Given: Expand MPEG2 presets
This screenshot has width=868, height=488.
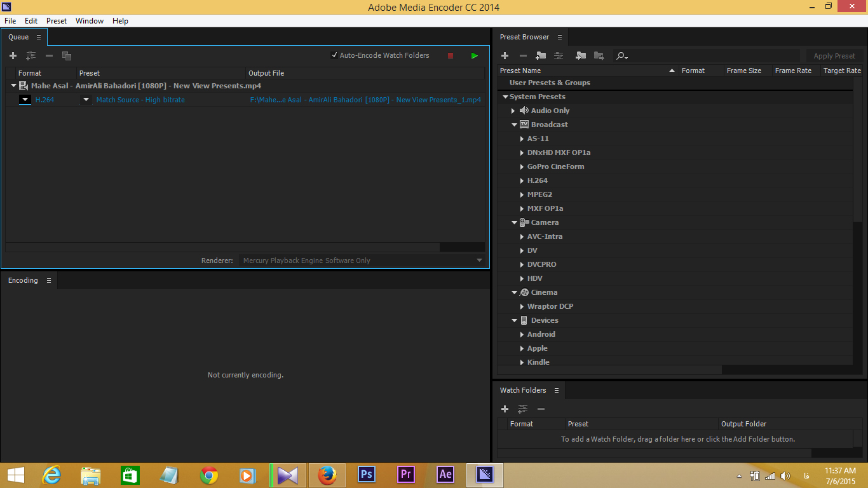Looking at the screenshot, I should (x=522, y=194).
